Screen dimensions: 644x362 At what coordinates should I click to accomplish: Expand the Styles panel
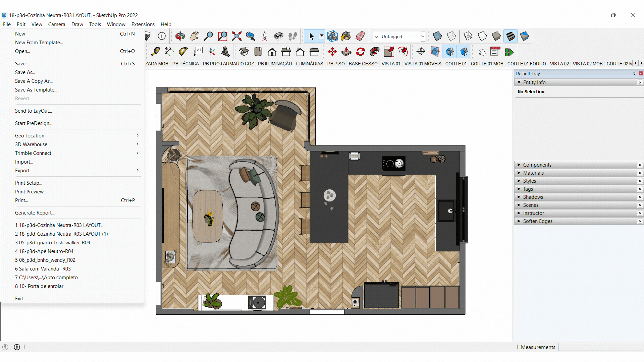tap(519, 181)
